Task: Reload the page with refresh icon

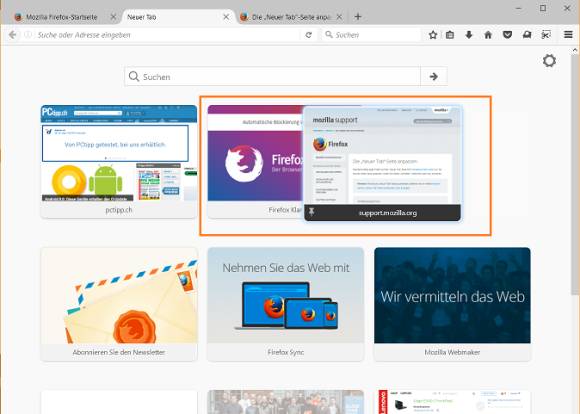Action: tap(308, 35)
